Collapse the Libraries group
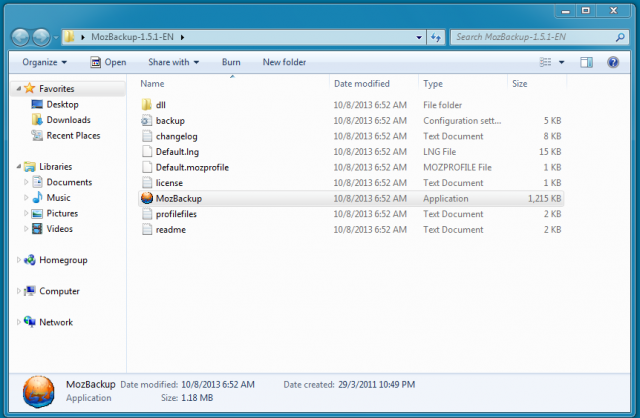This screenshot has height=418, width=640. tap(19, 166)
